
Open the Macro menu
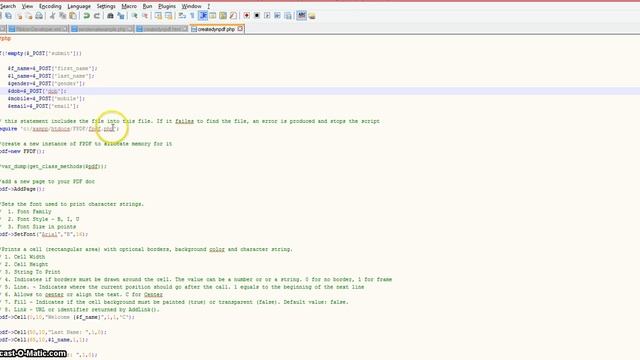[x=129, y=6]
